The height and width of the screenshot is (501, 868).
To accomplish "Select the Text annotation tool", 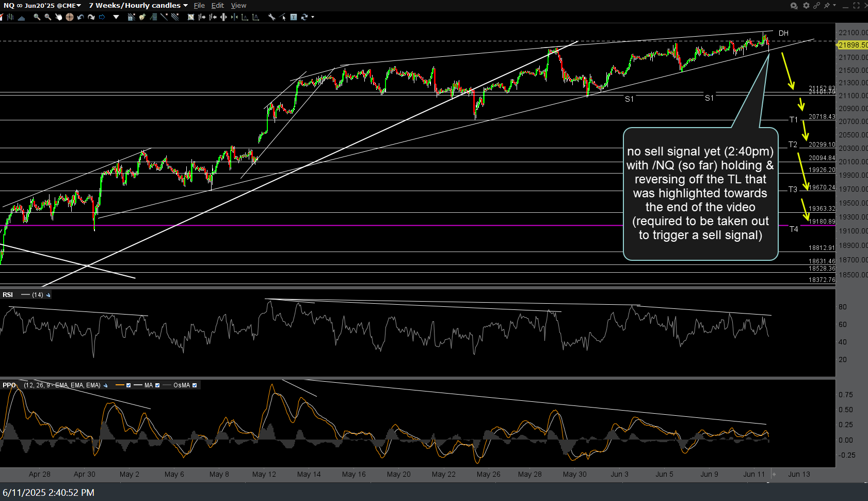I will click(294, 17).
